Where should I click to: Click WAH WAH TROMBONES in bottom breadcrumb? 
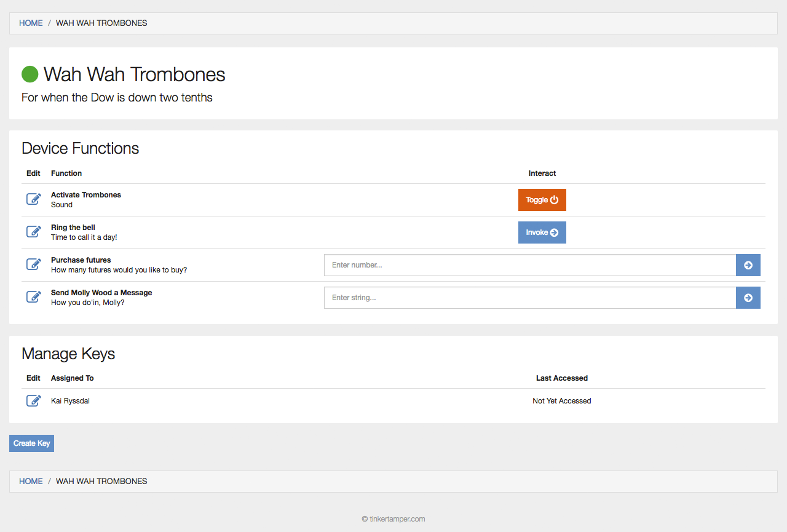pyautogui.click(x=101, y=482)
